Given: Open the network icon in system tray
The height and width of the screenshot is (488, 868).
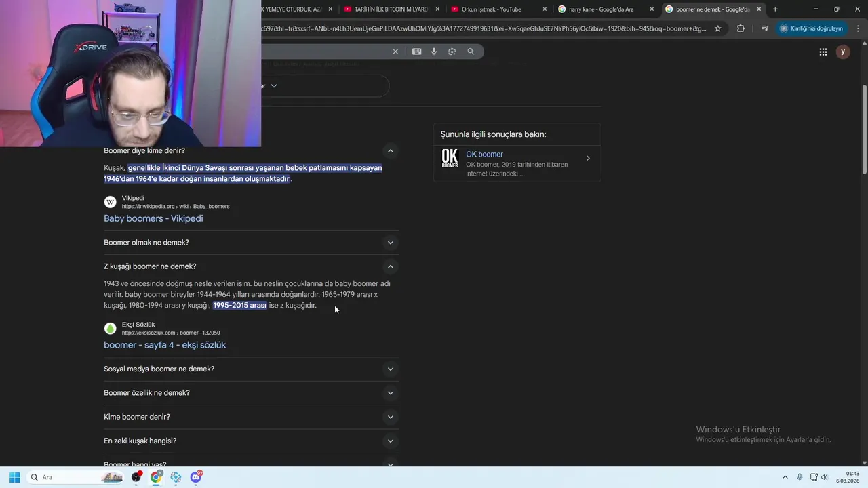Looking at the screenshot, I should pos(814,477).
